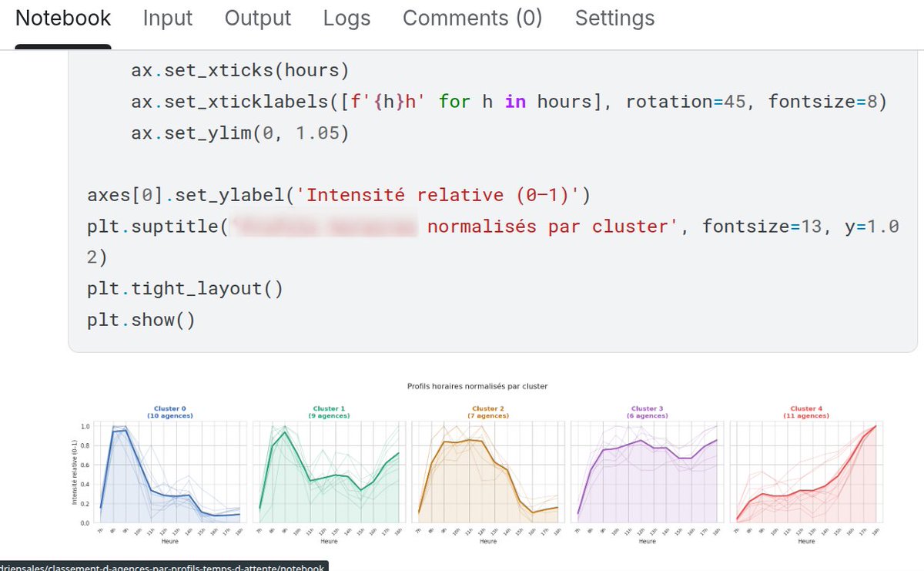The height and width of the screenshot is (571, 924).
Task: Click the plt.tight_layout() code line
Action: pos(186,289)
